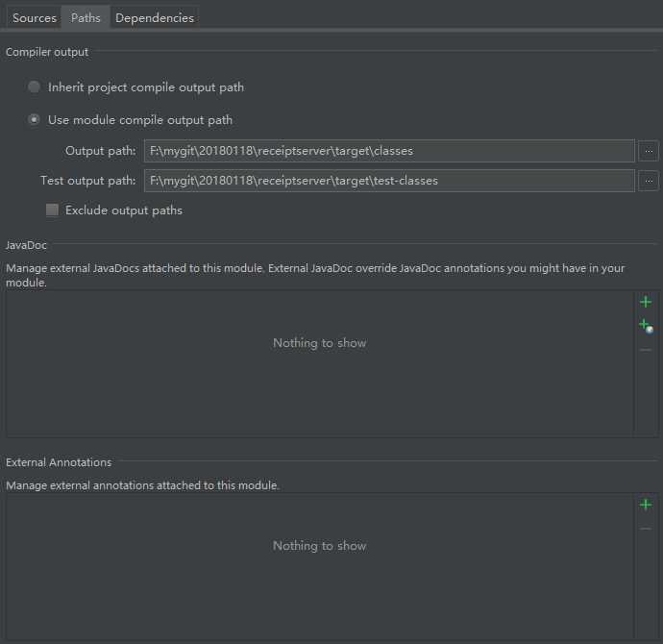663x644 pixels.
Task: Click the Specify JavaDoc URL plus-globe icon
Action: click(646, 326)
